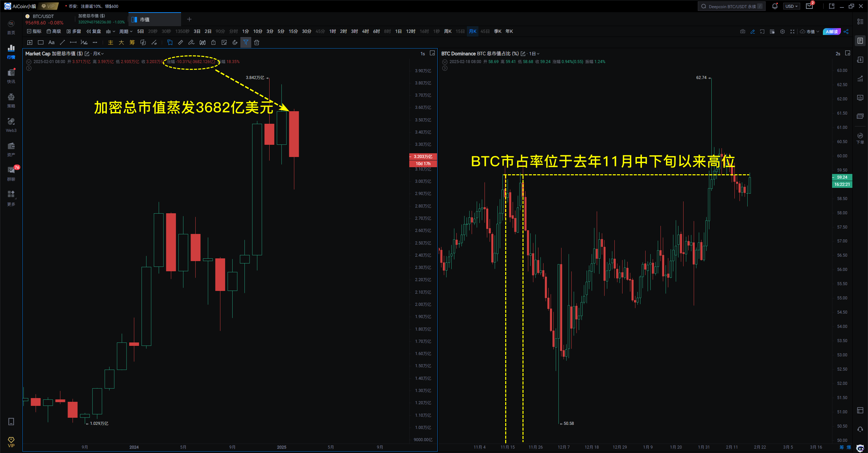Screen dimensions: 868x453
Task: Toggle the lock drawings icon
Action: click(213, 42)
